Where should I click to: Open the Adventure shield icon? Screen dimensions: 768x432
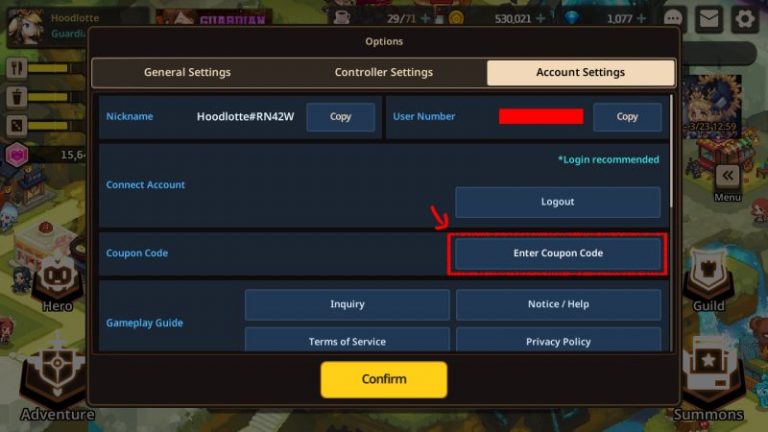point(57,375)
